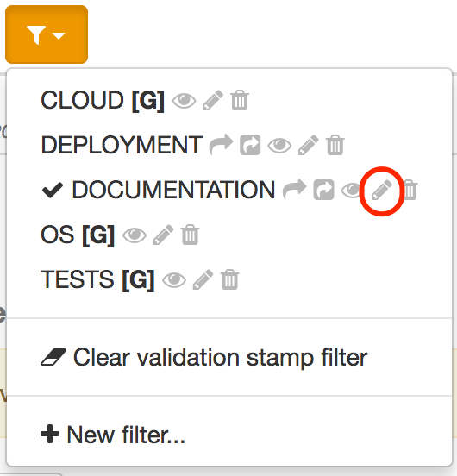Viewport: 457px width, 476px height.
Task: Click the share arrow icon beside DOCUMENTATION
Action: [295, 190]
